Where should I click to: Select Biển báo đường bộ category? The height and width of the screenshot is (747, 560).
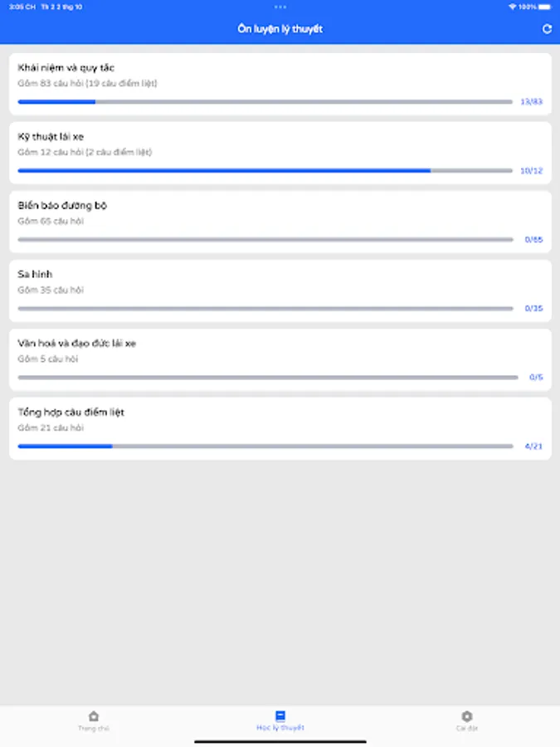280,212
